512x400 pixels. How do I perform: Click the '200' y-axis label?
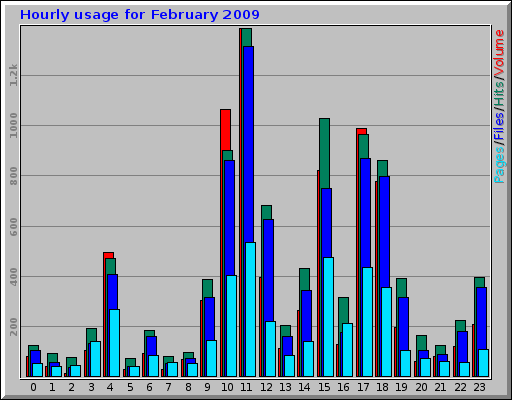click(x=13, y=327)
